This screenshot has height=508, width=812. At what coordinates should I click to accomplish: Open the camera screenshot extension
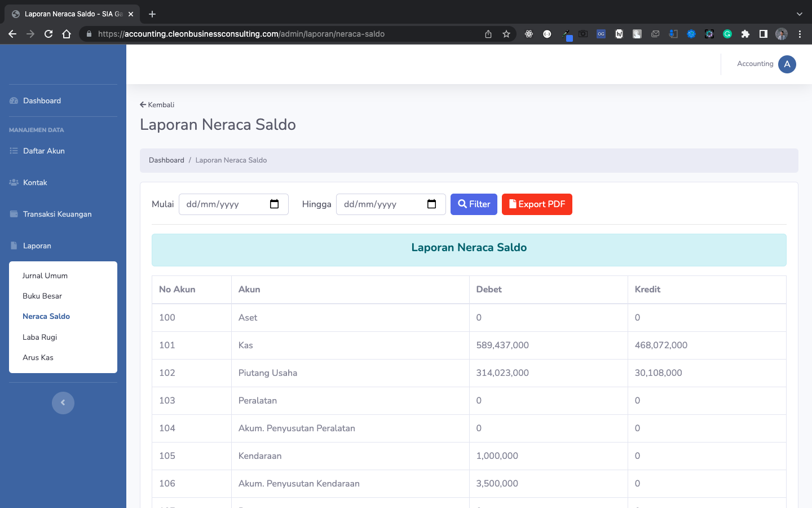[583, 34]
